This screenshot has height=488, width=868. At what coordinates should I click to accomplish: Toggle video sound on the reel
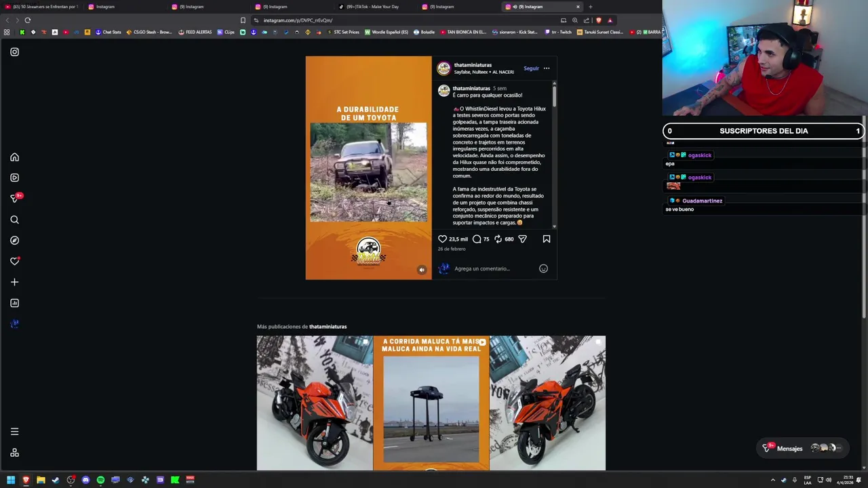[422, 270]
